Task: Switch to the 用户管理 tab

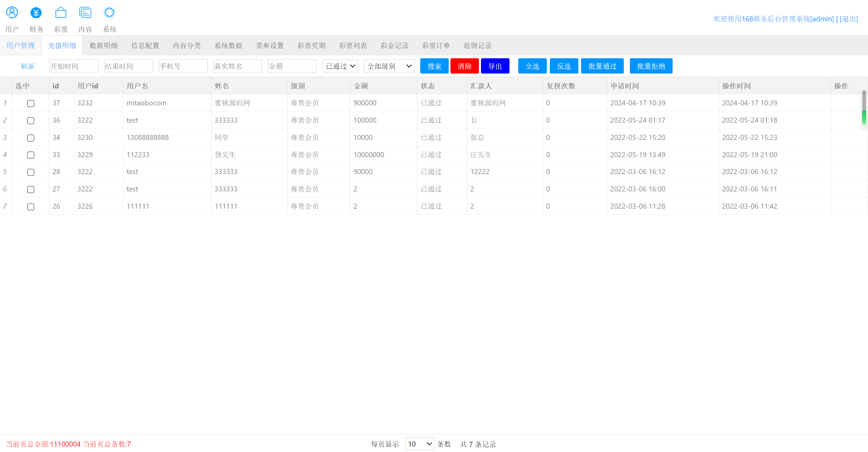Action: [21, 45]
